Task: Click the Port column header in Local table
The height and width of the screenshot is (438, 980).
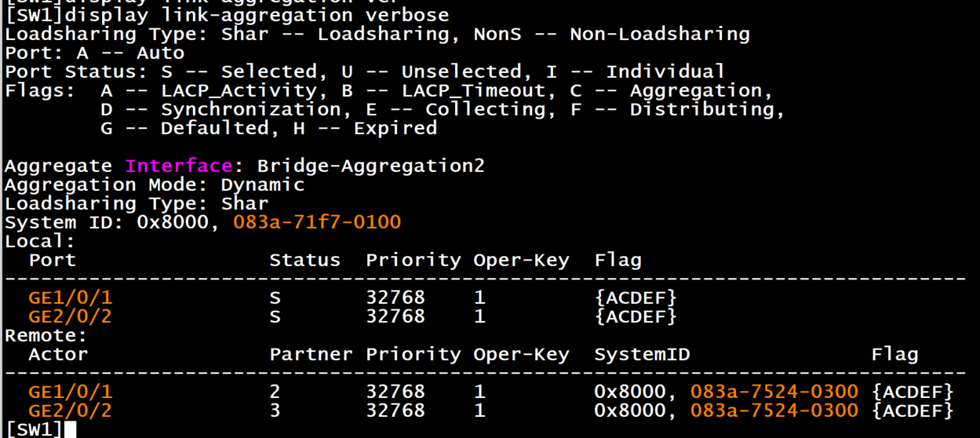Action: tap(53, 260)
